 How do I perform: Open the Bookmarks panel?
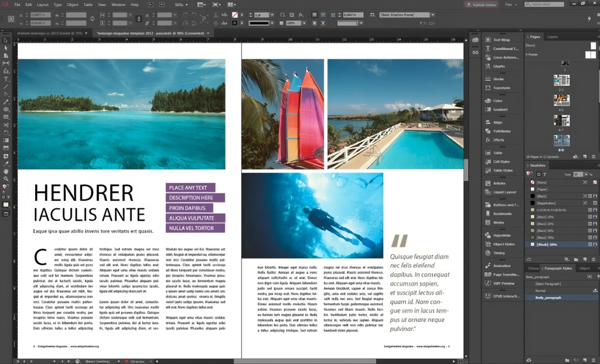[x=502, y=214]
